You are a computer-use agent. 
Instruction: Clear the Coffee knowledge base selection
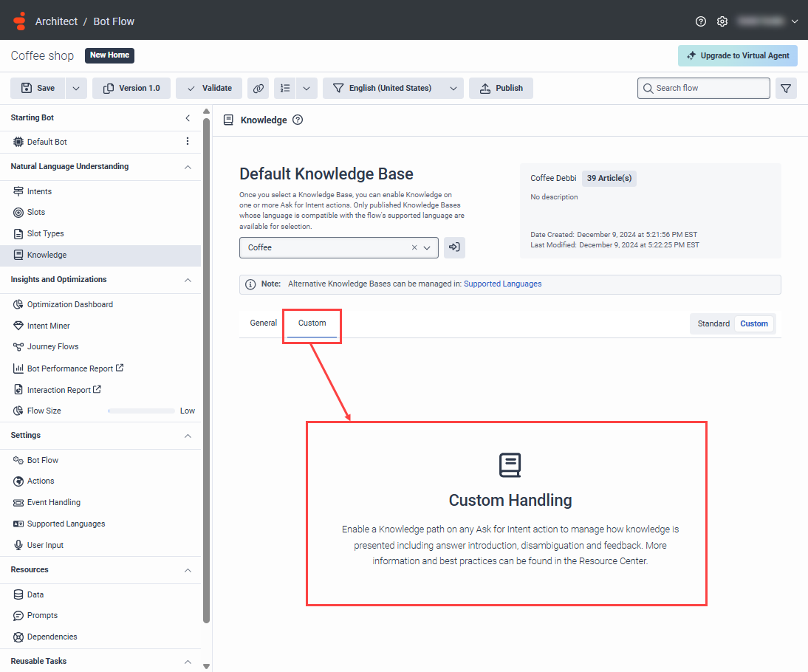[x=414, y=247]
